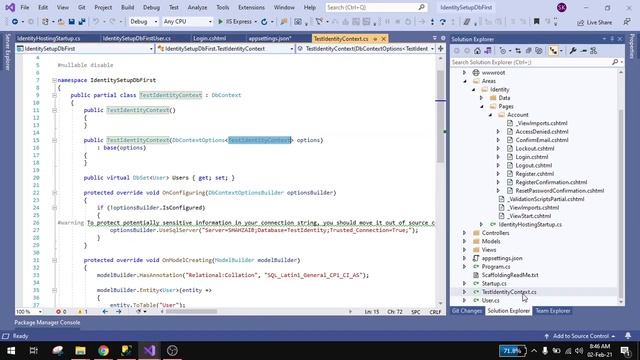Open the class navigation dropdown
The height and width of the screenshot is (360, 640).
tap(225, 49)
